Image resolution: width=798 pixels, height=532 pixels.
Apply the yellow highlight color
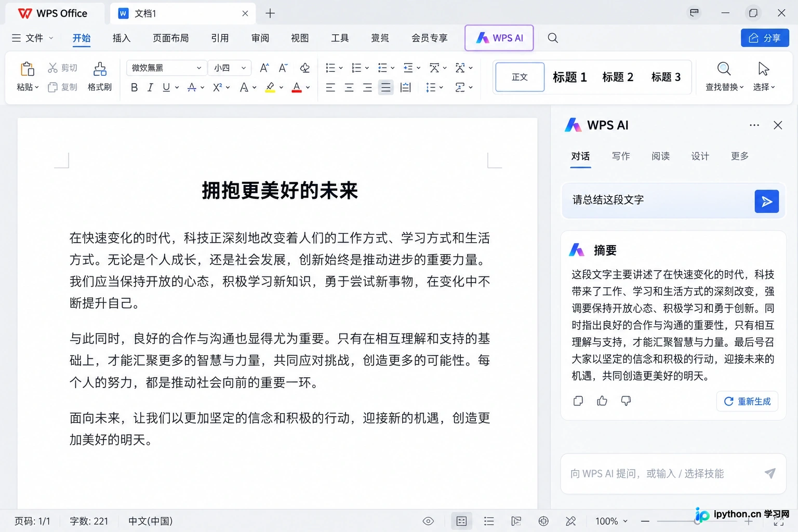coord(270,88)
